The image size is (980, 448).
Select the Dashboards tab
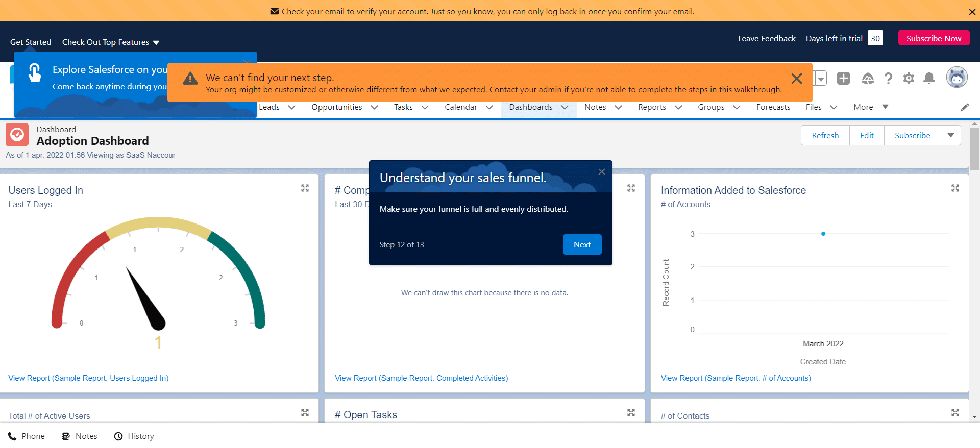tap(531, 107)
